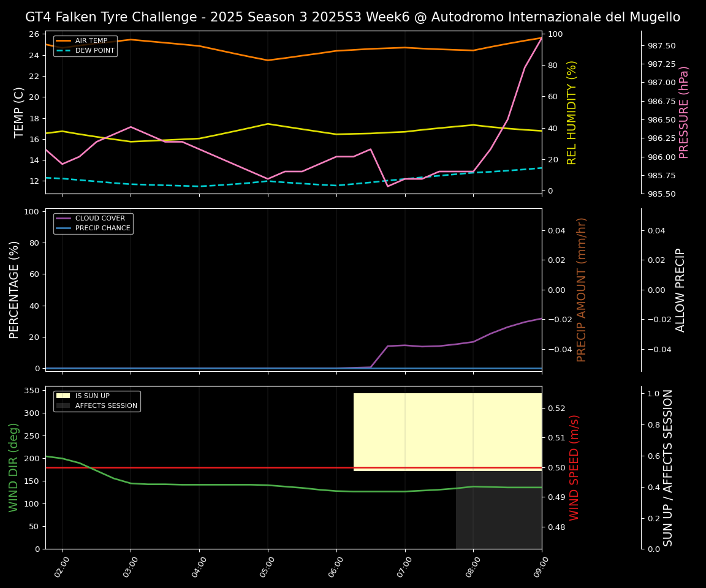
Task: Click the 08:00 time tick label
Action: pos(473,567)
